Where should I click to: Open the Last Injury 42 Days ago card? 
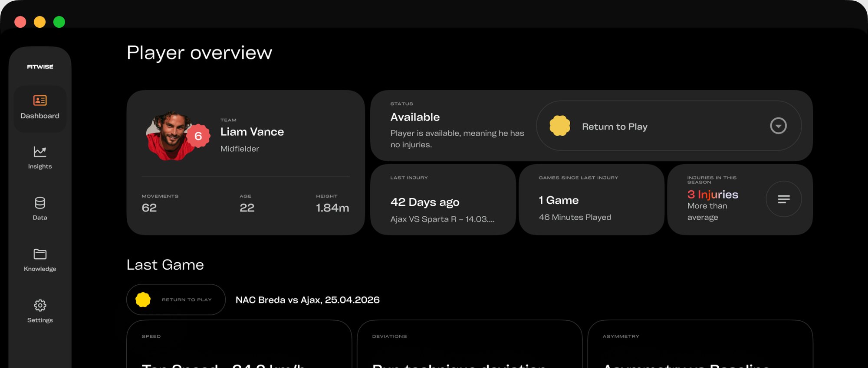coord(443,199)
